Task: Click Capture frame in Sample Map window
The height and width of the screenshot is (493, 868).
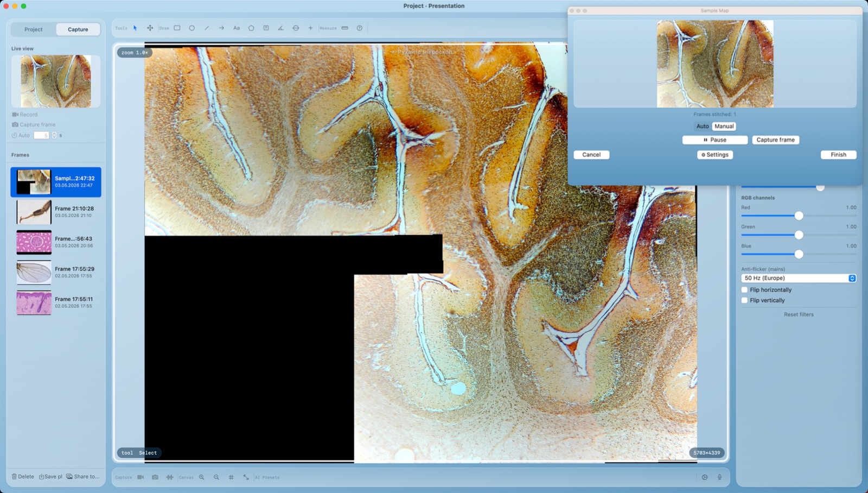Action: [776, 140]
